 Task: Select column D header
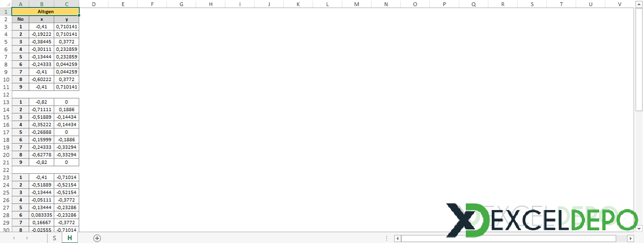(x=94, y=4)
